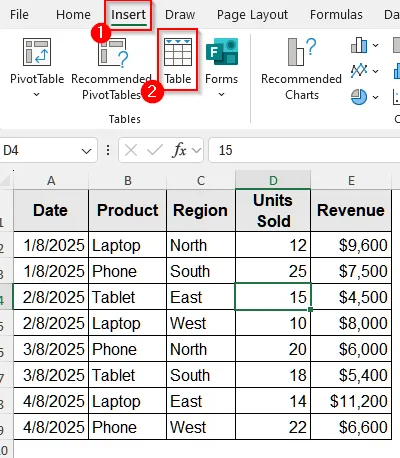Screen dimensions: 400x458
Task: Click the cell with $5,400
Action: coord(351,375)
